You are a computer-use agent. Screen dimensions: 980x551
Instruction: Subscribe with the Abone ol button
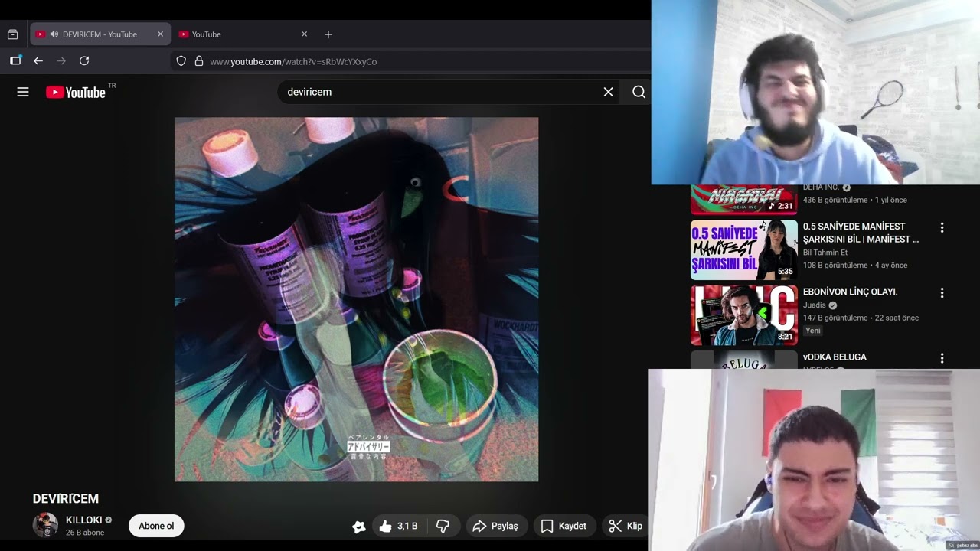[156, 526]
